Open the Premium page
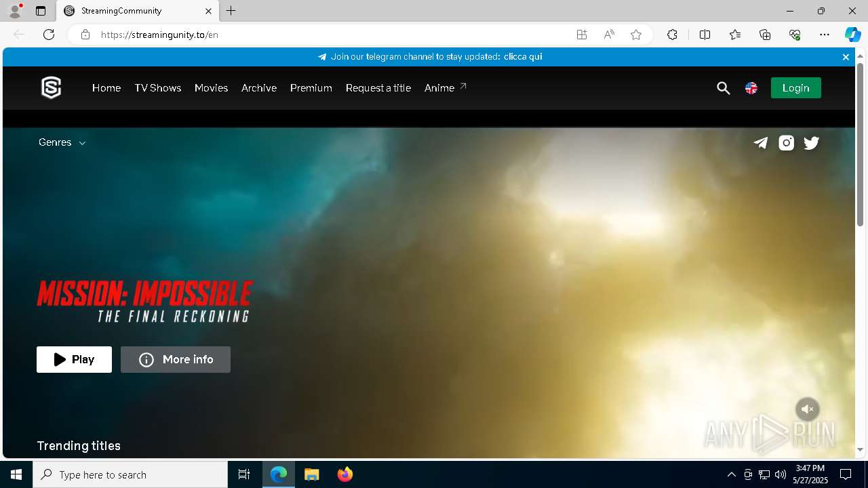 point(311,88)
